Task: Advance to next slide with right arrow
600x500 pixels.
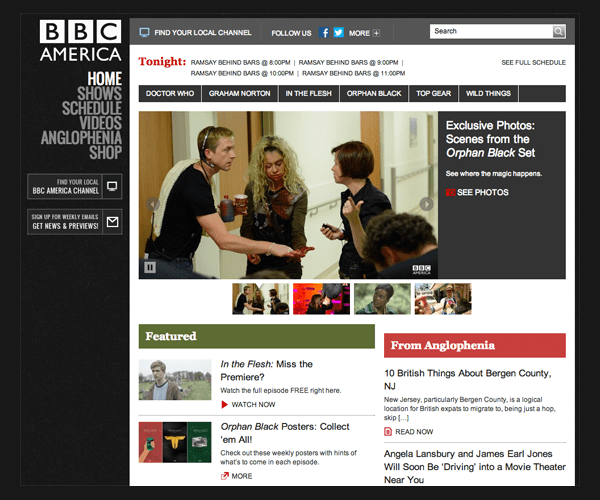Action: coord(426,204)
